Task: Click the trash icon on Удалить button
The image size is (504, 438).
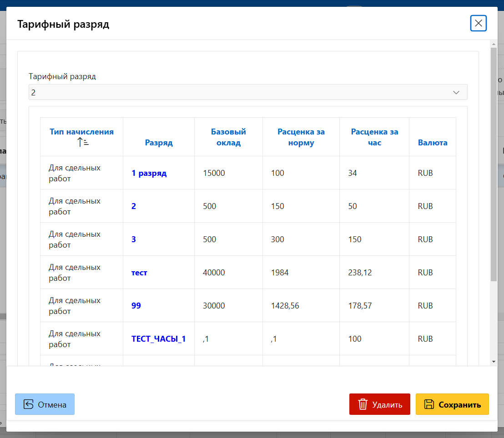Action: (363, 404)
